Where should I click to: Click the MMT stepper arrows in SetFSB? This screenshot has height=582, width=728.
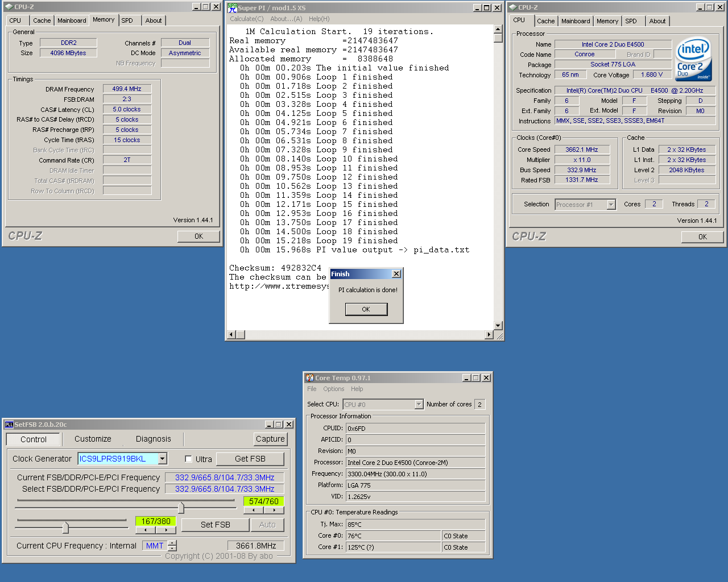click(172, 546)
